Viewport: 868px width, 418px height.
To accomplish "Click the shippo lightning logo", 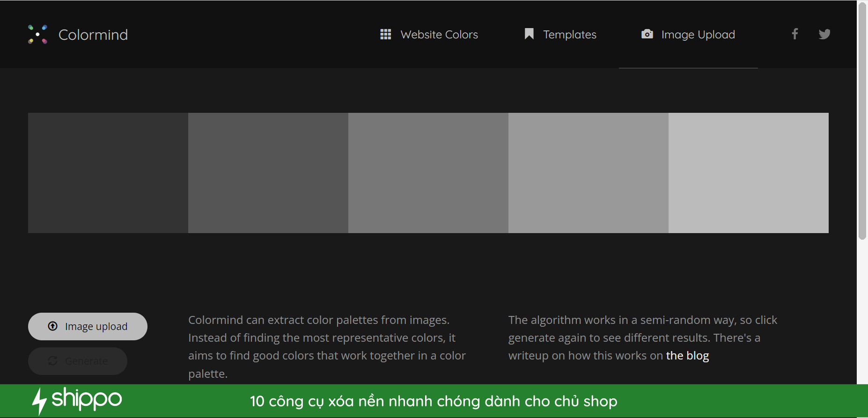I will click(39, 401).
